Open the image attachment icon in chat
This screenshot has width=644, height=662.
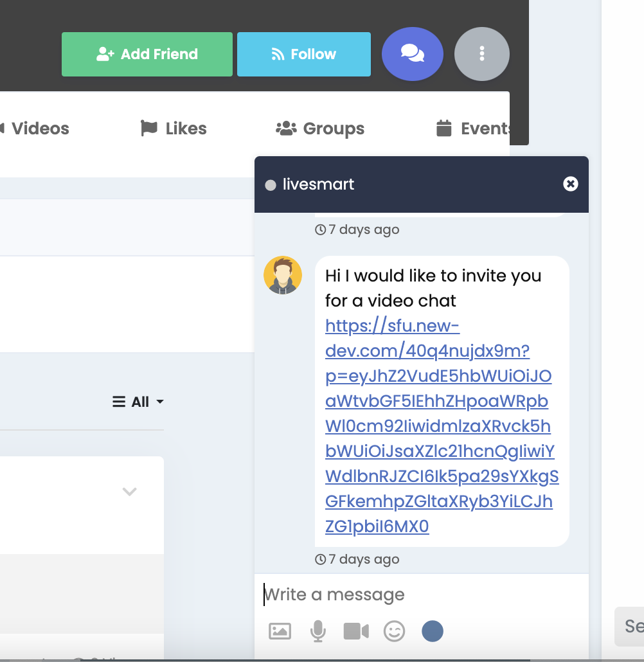[280, 631]
